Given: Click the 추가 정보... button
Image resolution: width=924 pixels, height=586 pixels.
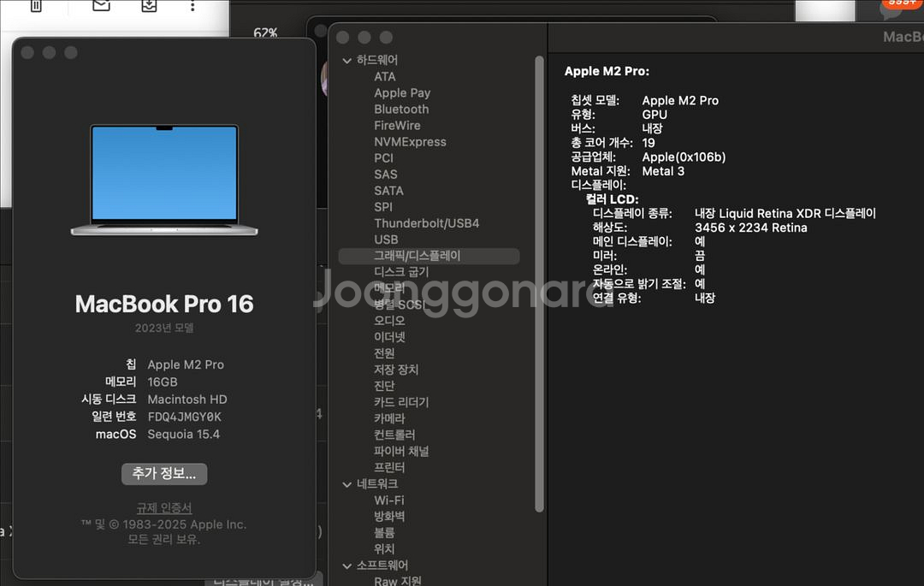Looking at the screenshot, I should click(164, 474).
